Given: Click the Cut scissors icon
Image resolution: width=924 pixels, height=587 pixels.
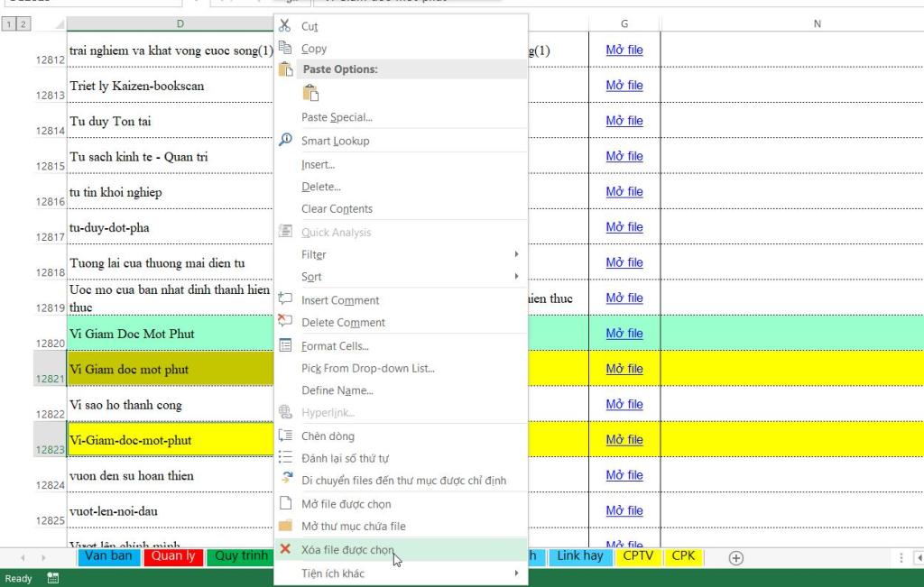Looking at the screenshot, I should 286,26.
